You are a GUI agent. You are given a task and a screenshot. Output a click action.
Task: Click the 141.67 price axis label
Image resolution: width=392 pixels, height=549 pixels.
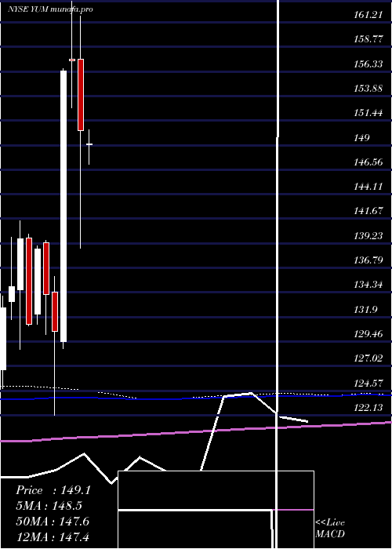pyautogui.click(x=368, y=211)
